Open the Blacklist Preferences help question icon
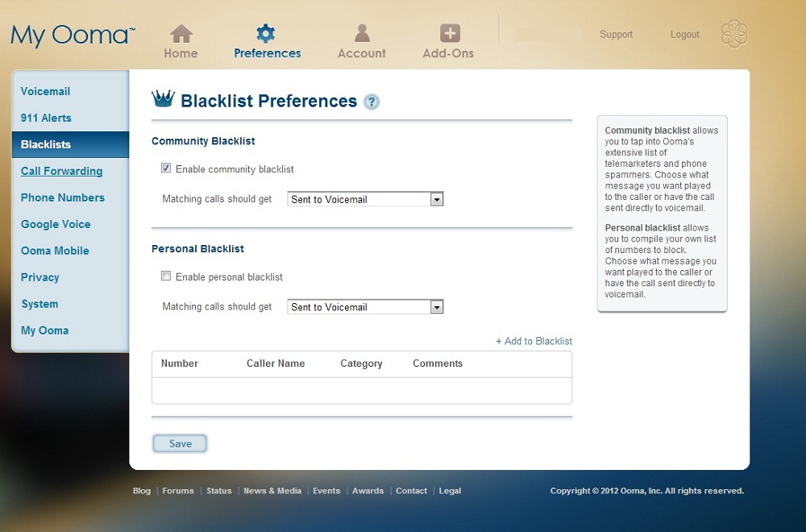Viewport: 806px width, 532px height. [371, 102]
